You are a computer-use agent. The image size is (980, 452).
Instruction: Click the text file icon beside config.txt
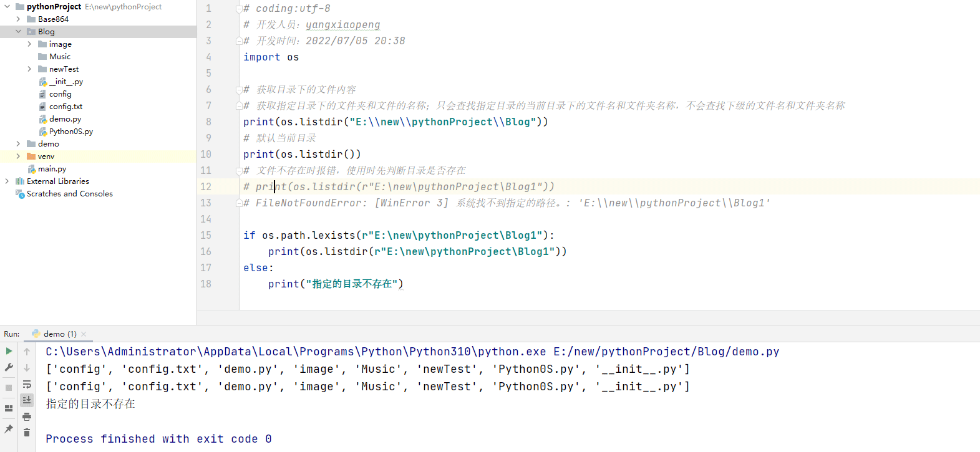tap(42, 107)
